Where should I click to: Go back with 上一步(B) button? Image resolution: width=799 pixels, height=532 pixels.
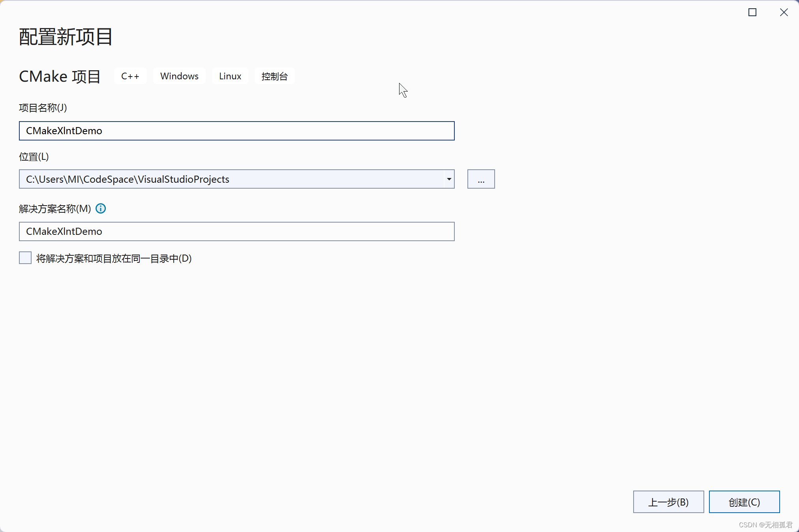click(668, 502)
